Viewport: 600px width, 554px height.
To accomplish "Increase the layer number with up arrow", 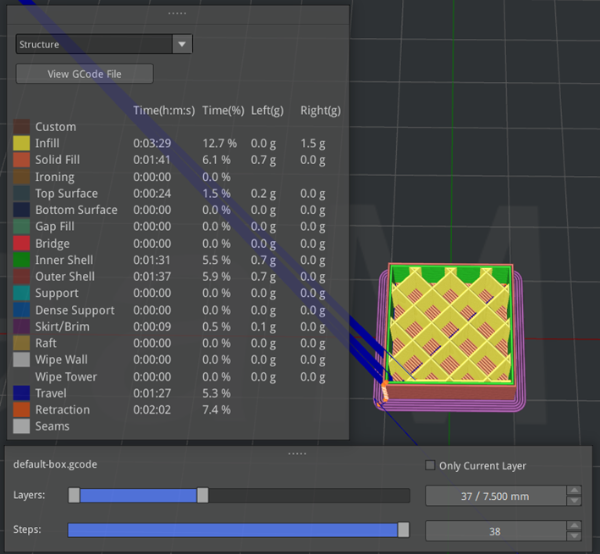I will point(573,491).
